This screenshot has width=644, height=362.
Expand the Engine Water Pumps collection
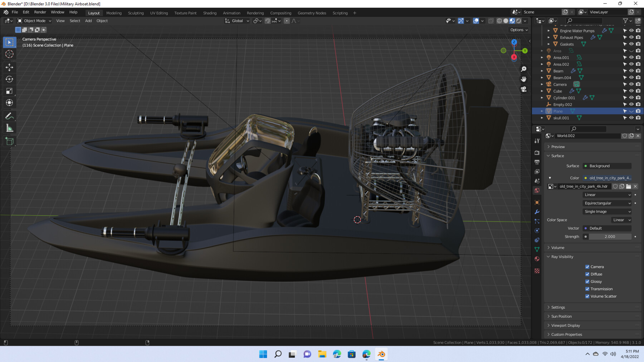[549, 31]
